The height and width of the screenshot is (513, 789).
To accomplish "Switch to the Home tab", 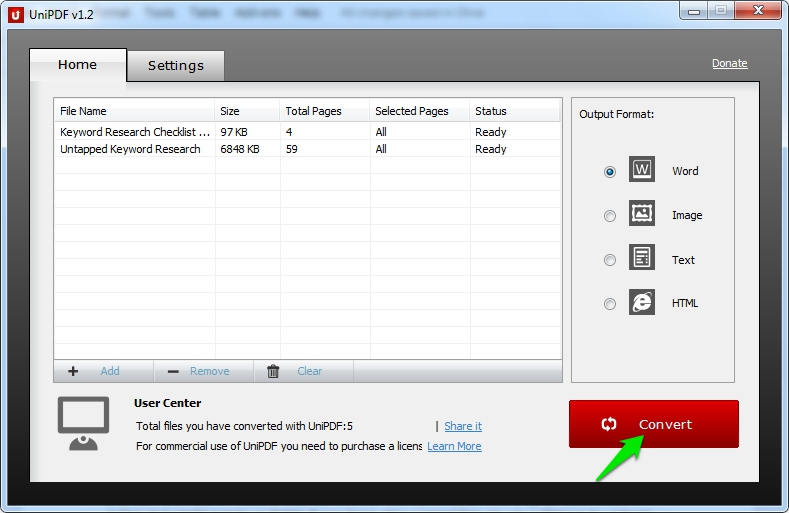I will click(x=77, y=65).
